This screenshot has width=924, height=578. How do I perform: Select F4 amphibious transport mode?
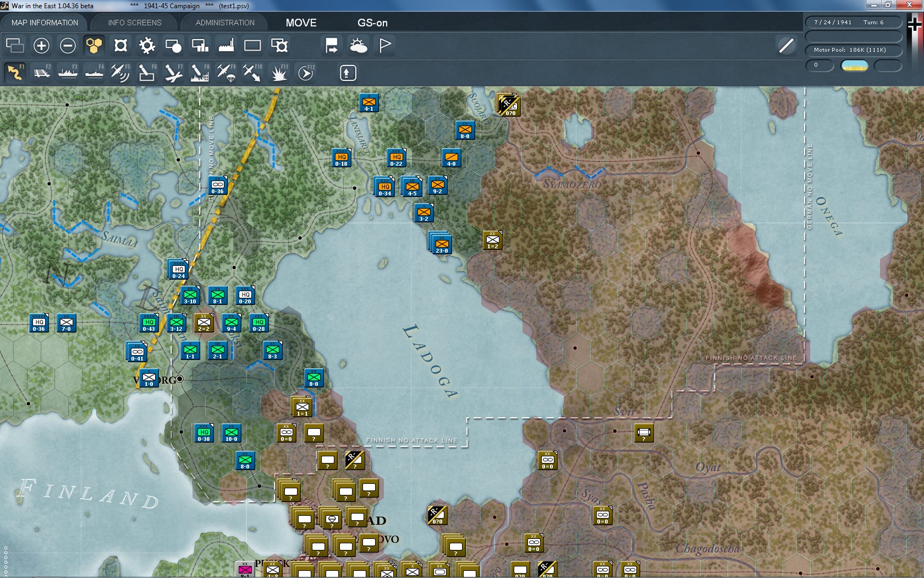pyautogui.click(x=95, y=73)
